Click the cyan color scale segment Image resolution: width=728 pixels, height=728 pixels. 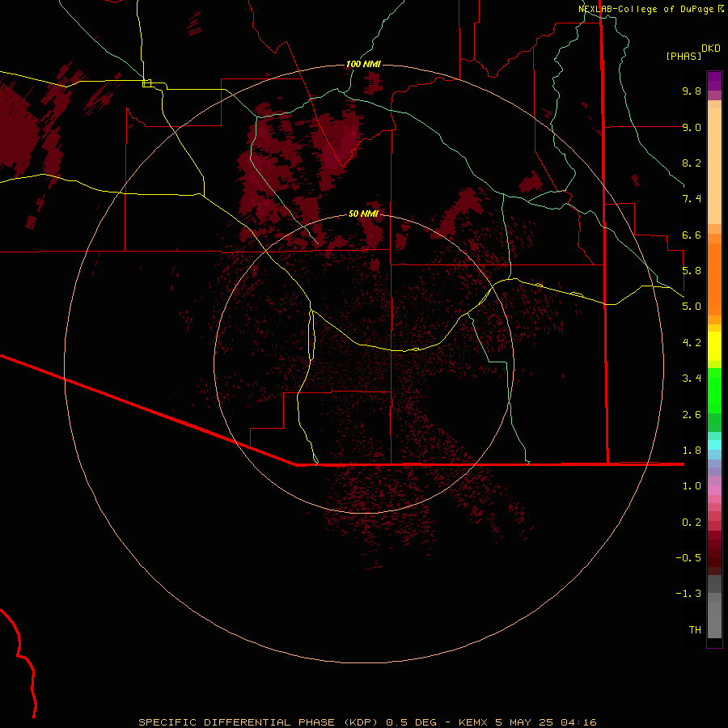coord(714,445)
